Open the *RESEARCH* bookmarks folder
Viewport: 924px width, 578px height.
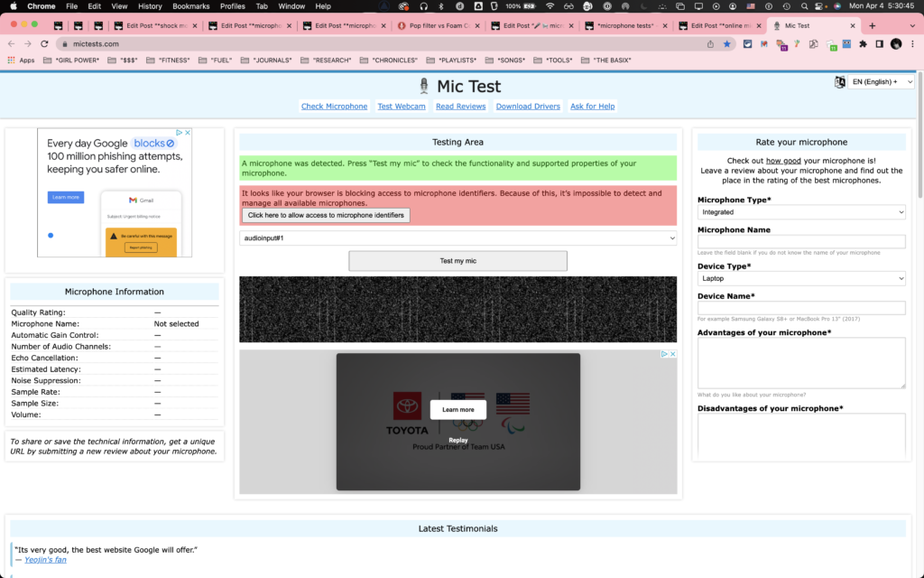326,61
